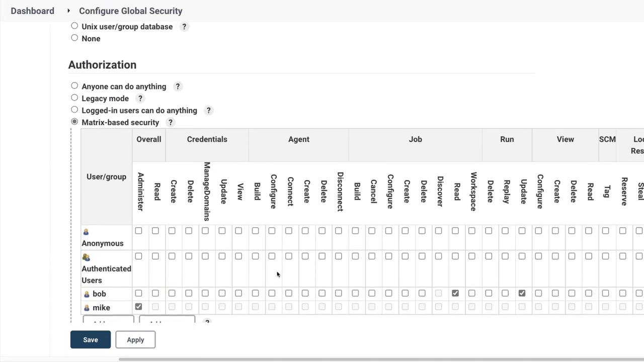Viewport: 644px width, 362px height.
Task: Check Anonymous View Read permission
Action: tap(589, 231)
